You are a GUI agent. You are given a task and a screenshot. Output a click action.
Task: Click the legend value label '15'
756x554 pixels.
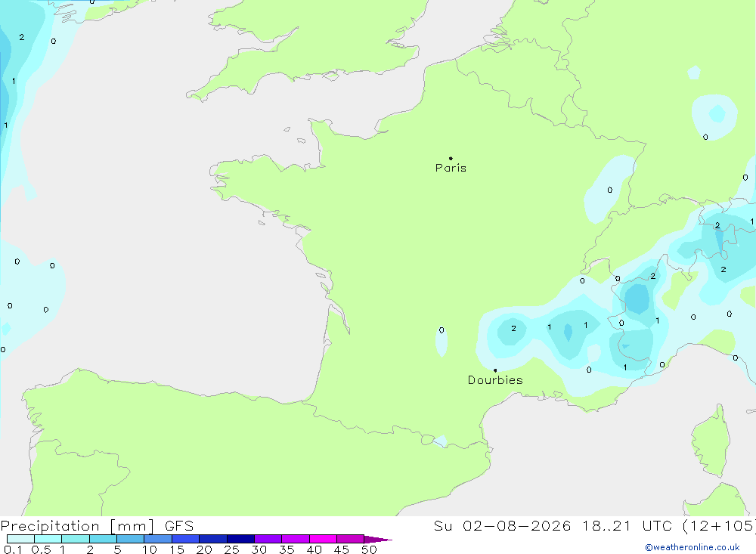coord(177,549)
